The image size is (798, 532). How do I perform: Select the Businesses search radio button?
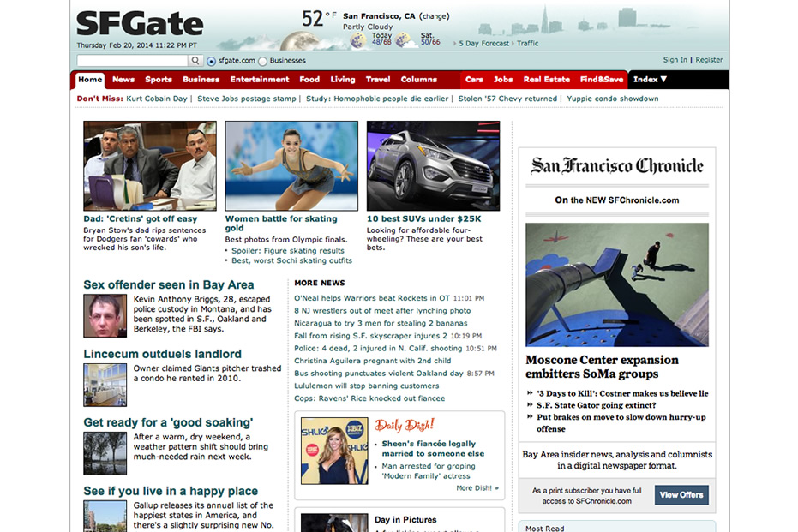(x=262, y=61)
